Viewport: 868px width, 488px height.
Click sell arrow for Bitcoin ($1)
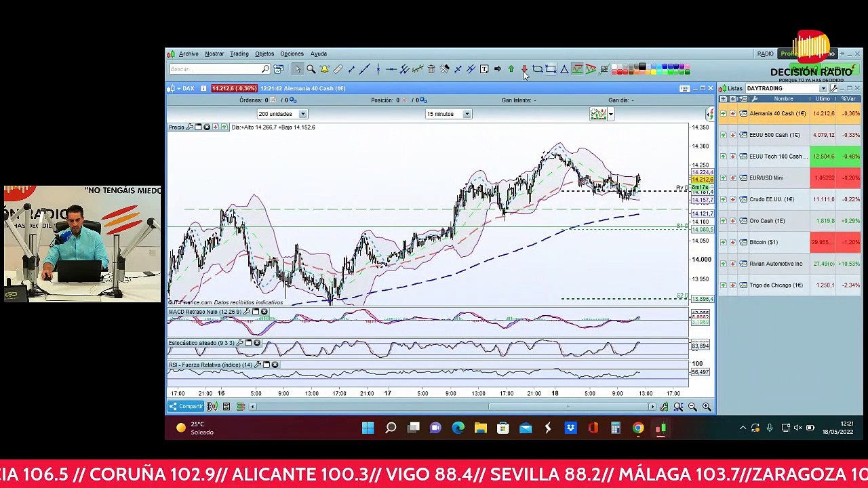[733, 242]
